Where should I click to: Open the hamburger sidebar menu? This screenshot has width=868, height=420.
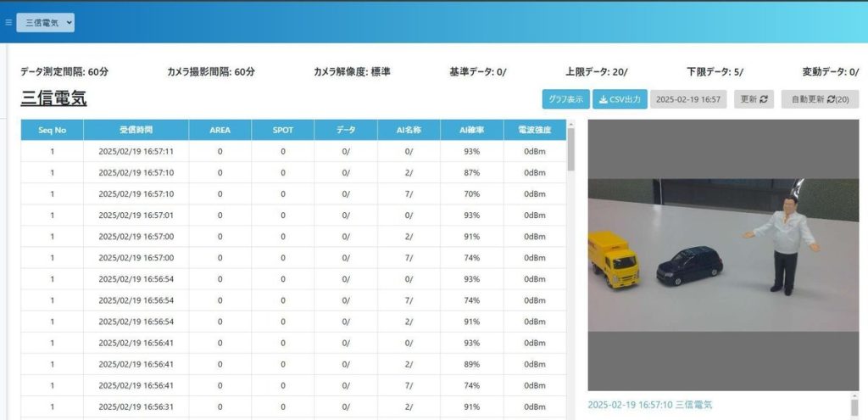8,23
